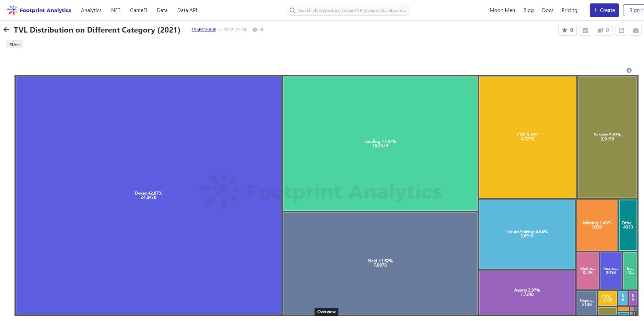The image size is (644, 321).
Task: Open the Data API menu
Action: click(x=187, y=10)
